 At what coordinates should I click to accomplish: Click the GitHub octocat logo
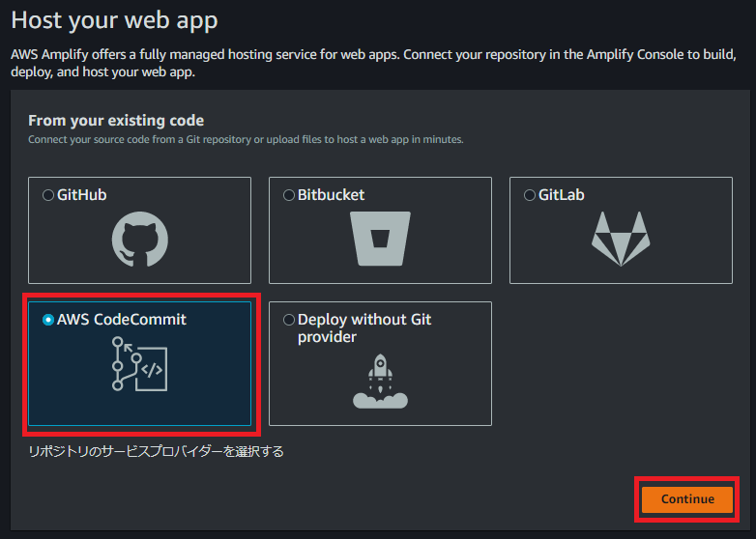(x=140, y=240)
